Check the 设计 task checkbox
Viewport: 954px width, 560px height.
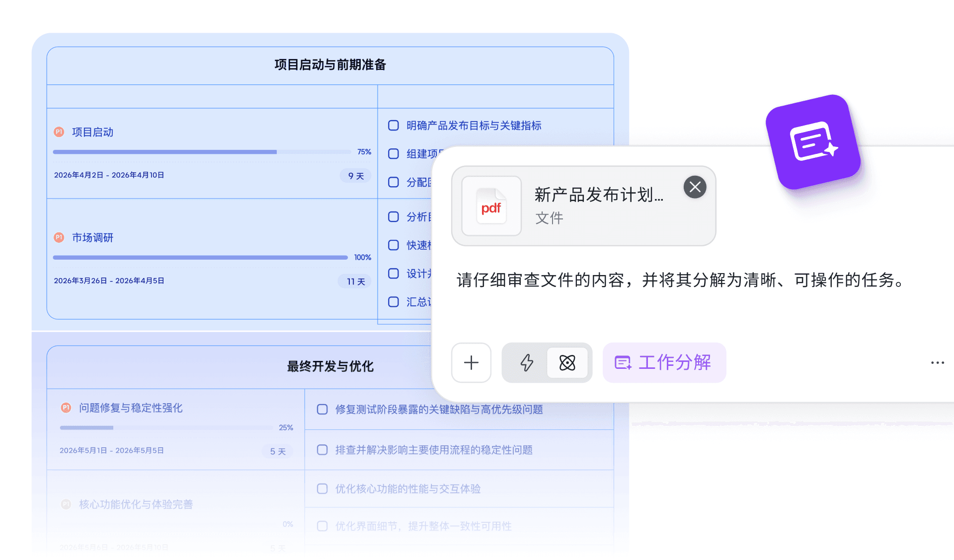point(393,274)
